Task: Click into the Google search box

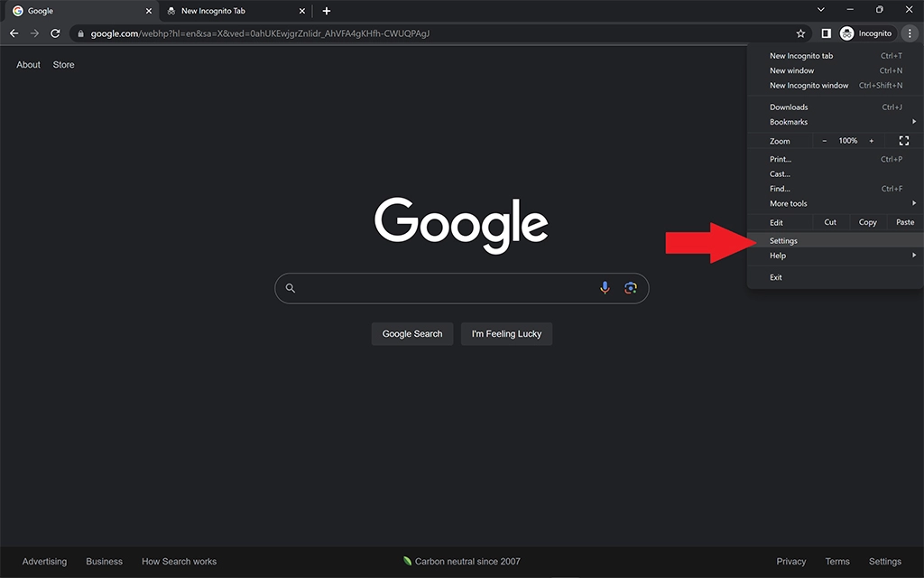Action: point(461,288)
